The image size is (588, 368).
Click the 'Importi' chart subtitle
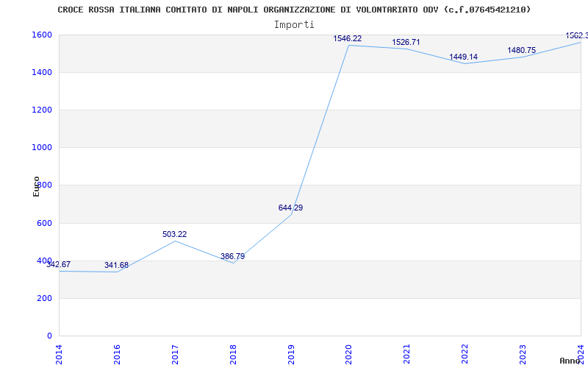(294, 25)
